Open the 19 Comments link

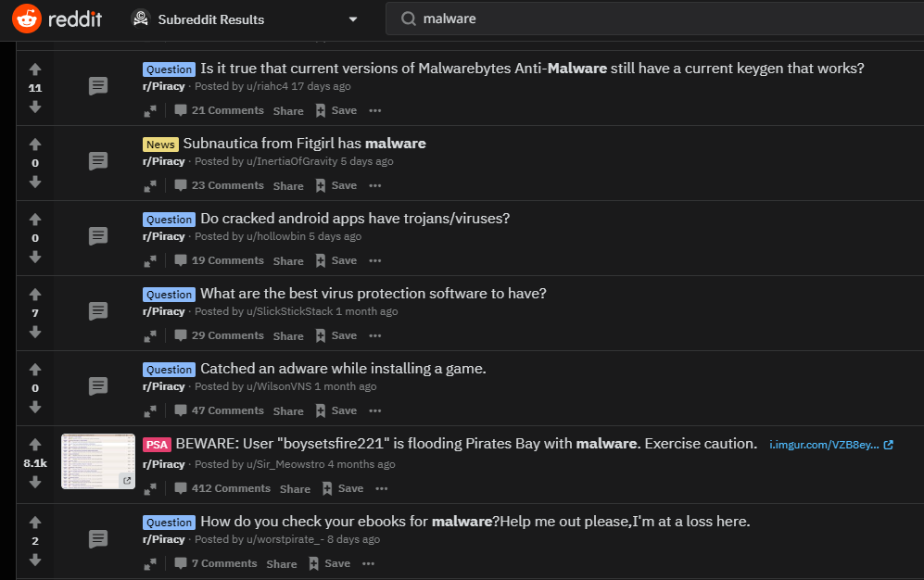(220, 261)
